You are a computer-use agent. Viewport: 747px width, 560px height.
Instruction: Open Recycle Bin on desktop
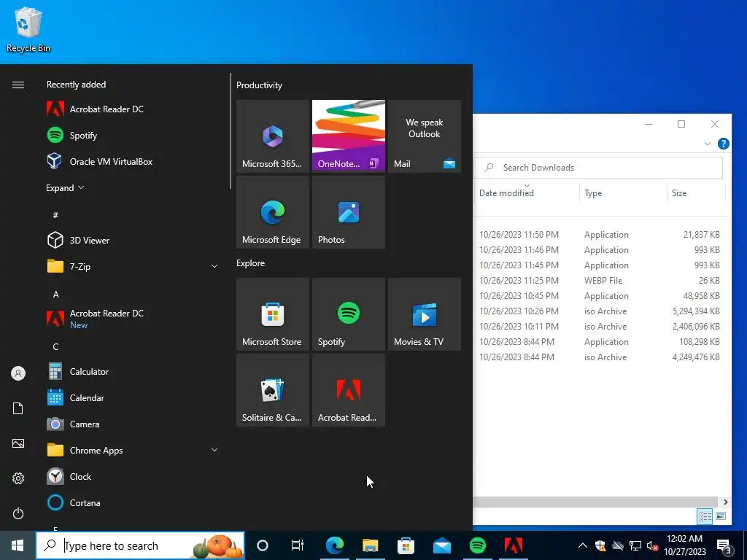click(28, 29)
